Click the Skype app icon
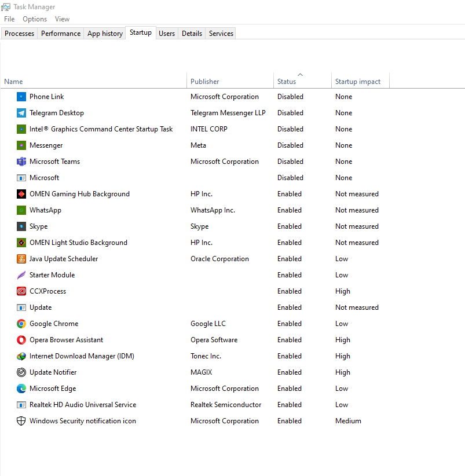The width and height of the screenshot is (465, 476). 21,226
